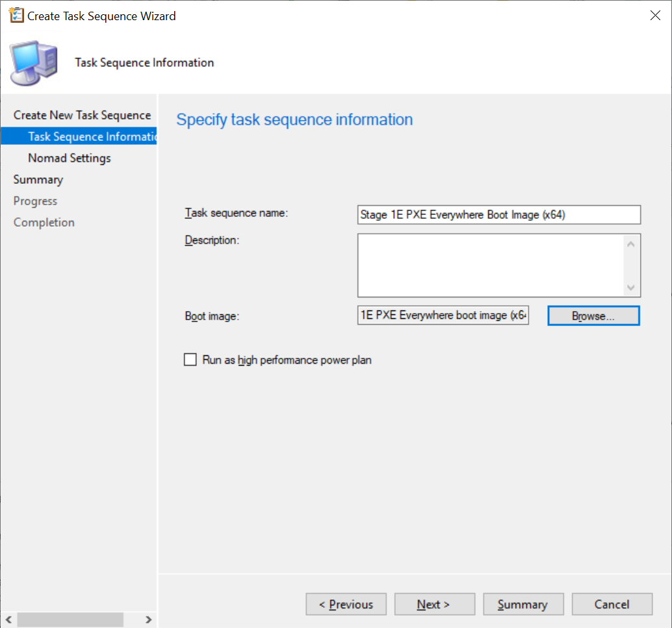Screen dimensions: 672x628
Task: Click the wizard clipboard icon in title bar
Action: tap(17, 16)
